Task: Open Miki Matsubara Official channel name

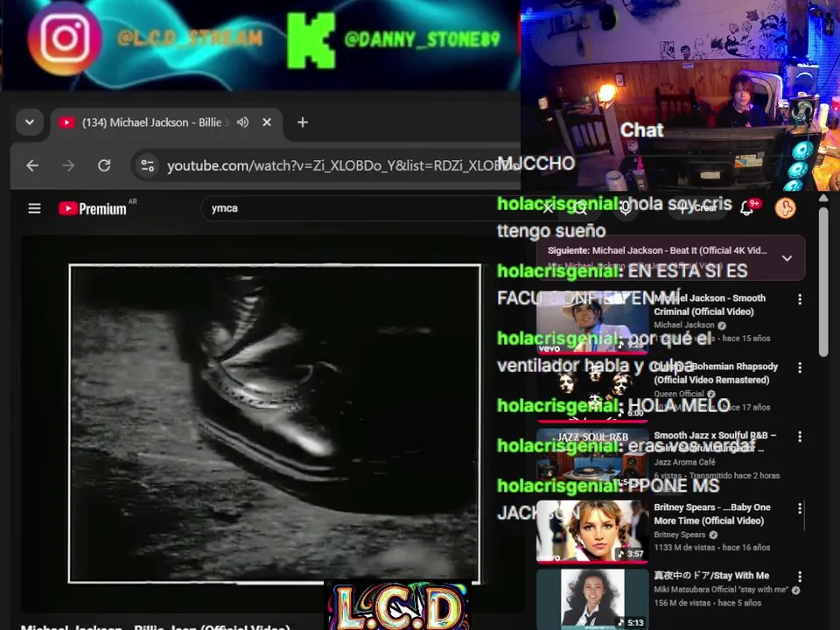Action: 720,589
